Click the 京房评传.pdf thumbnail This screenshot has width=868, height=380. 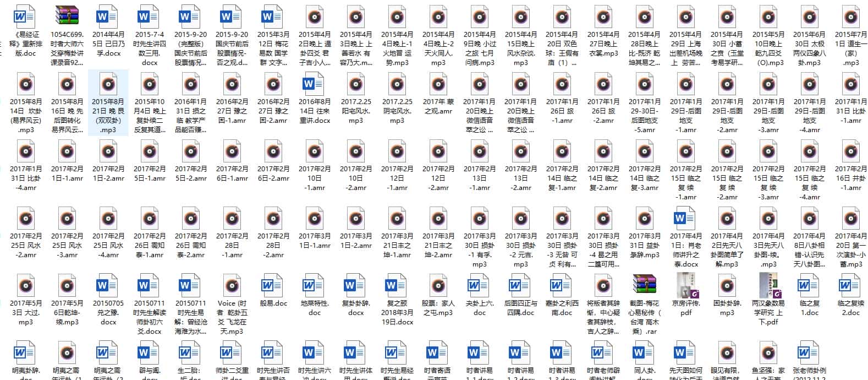point(686,286)
